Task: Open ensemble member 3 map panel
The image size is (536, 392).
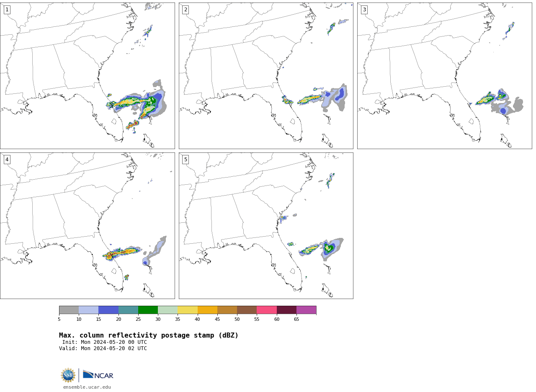Action: 444,76
